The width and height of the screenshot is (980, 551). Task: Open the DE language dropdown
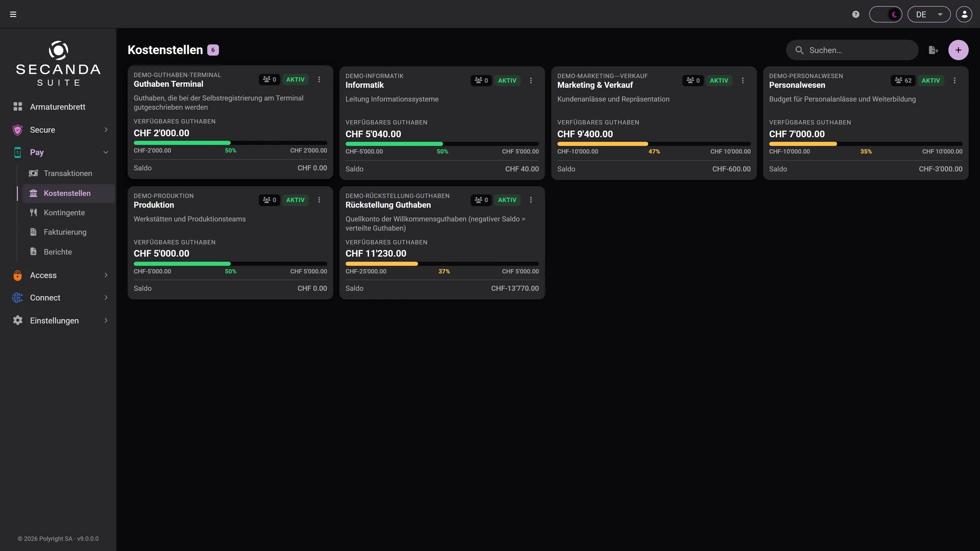pyautogui.click(x=929, y=14)
